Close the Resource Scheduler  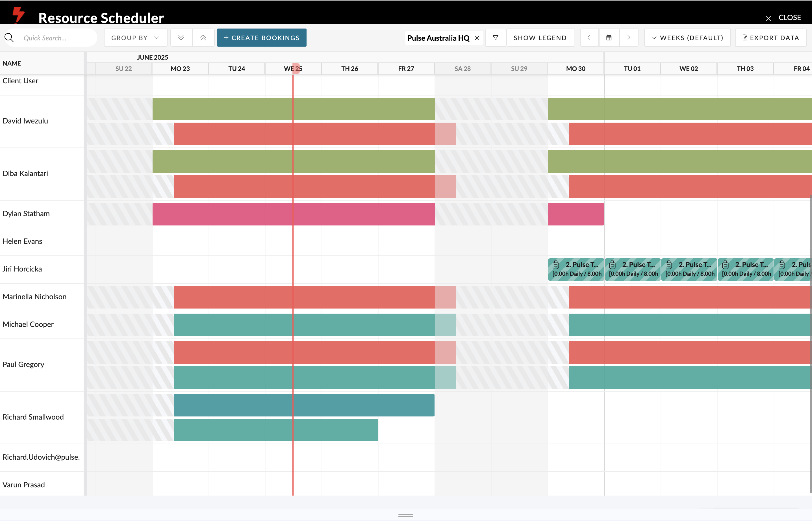[x=783, y=18]
